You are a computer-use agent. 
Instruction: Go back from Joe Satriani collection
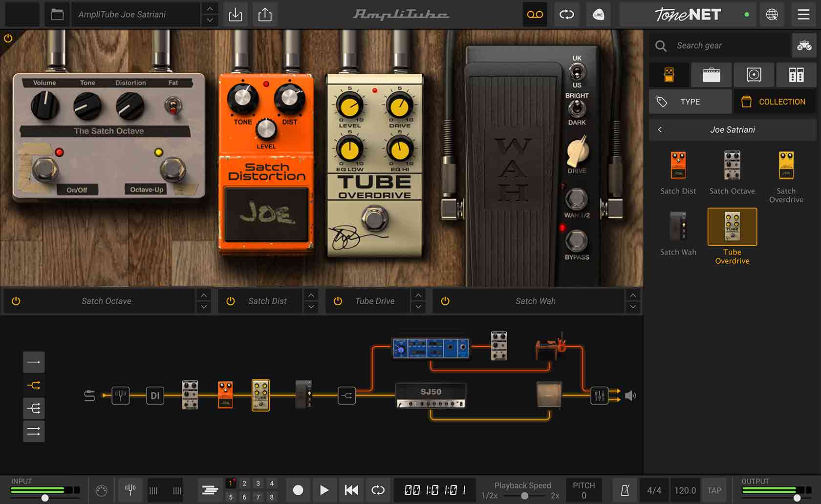pyautogui.click(x=660, y=129)
